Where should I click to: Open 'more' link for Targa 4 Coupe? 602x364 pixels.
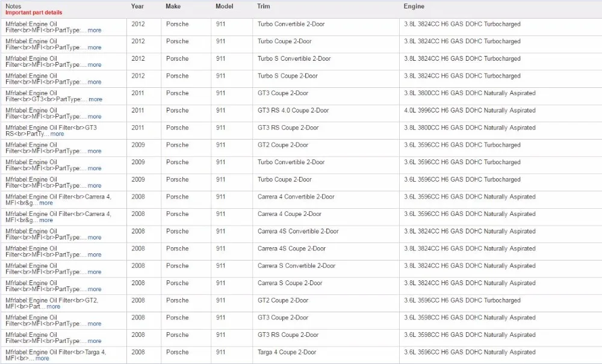(x=42, y=358)
